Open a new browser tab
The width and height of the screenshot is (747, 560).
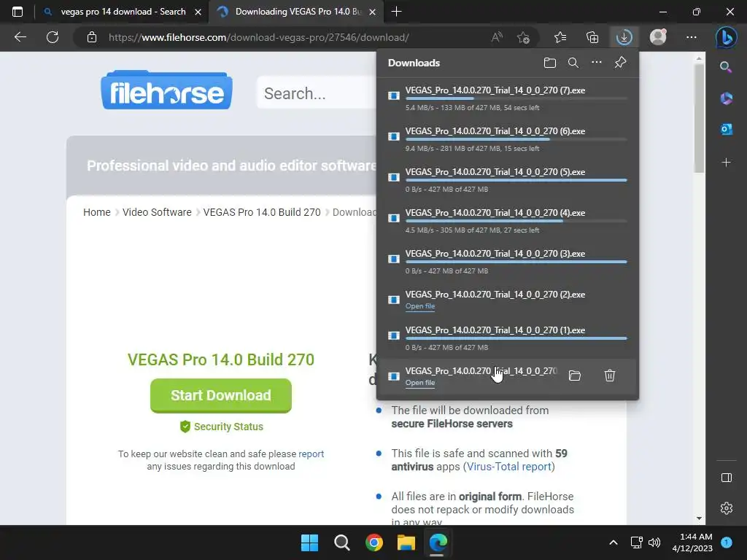pos(396,12)
